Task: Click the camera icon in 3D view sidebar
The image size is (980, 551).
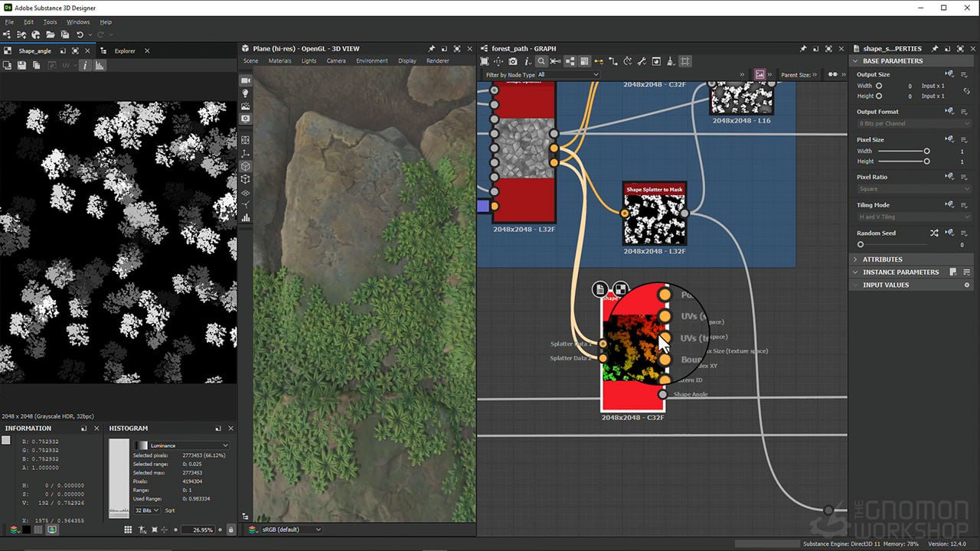Action: 246,80
